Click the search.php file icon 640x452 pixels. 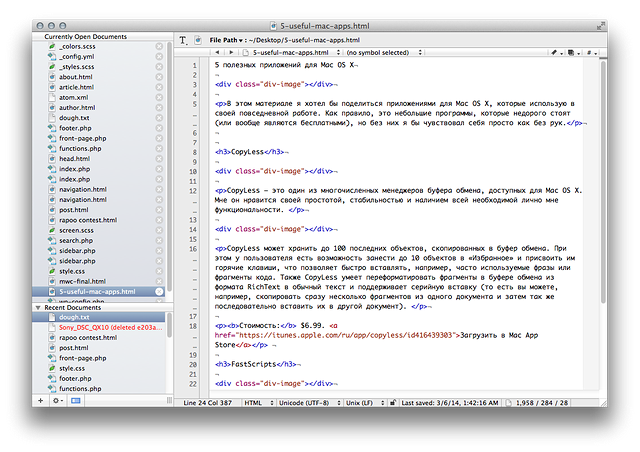[52, 240]
